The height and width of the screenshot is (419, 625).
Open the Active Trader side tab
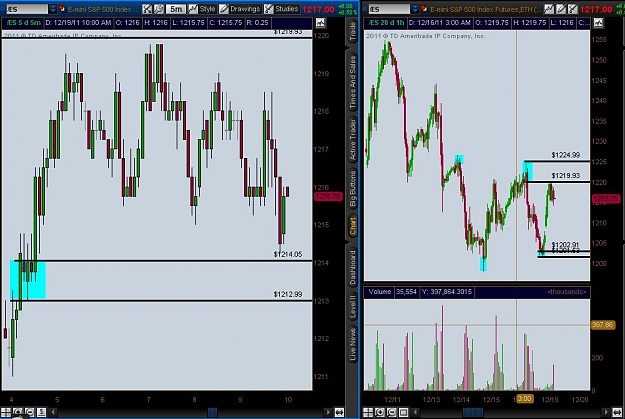click(352, 140)
